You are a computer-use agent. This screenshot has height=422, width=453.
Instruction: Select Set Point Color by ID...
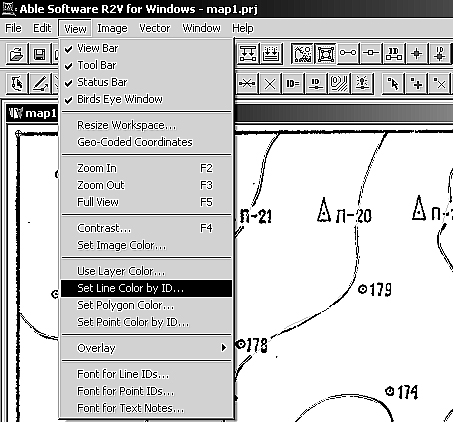pyautogui.click(x=147, y=322)
